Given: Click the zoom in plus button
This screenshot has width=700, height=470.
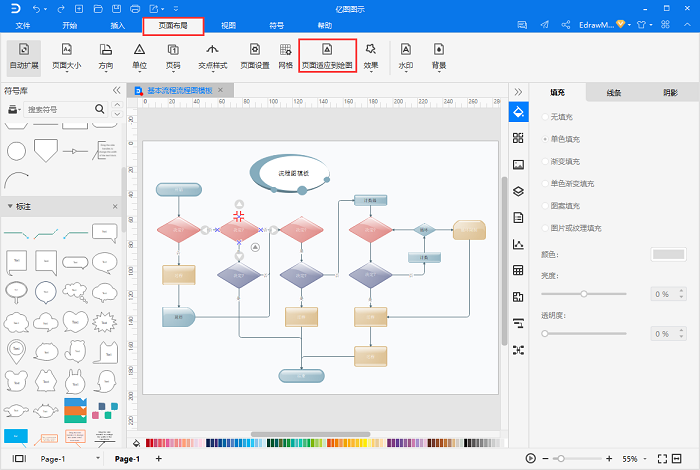Looking at the screenshot, I should [x=608, y=458].
